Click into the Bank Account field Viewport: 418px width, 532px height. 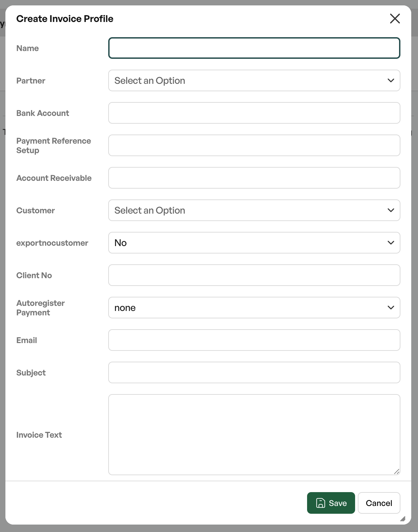coord(254,113)
